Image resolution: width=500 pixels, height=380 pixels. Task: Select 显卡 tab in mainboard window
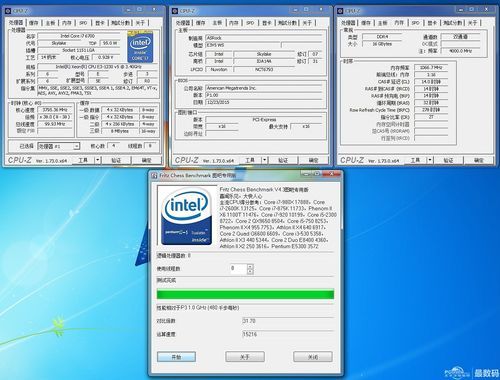pos(266,23)
